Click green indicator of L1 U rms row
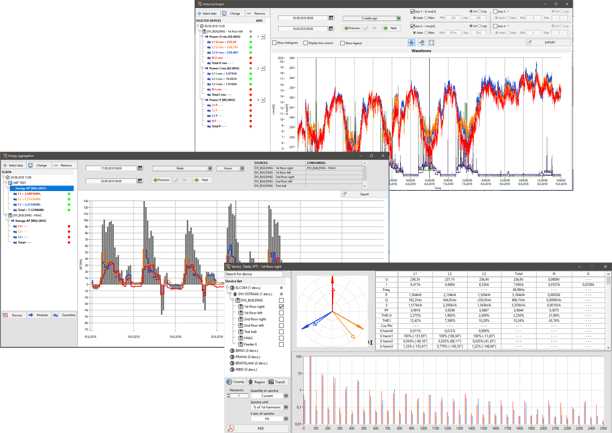The height and width of the screenshot is (433, 612). tap(251, 42)
